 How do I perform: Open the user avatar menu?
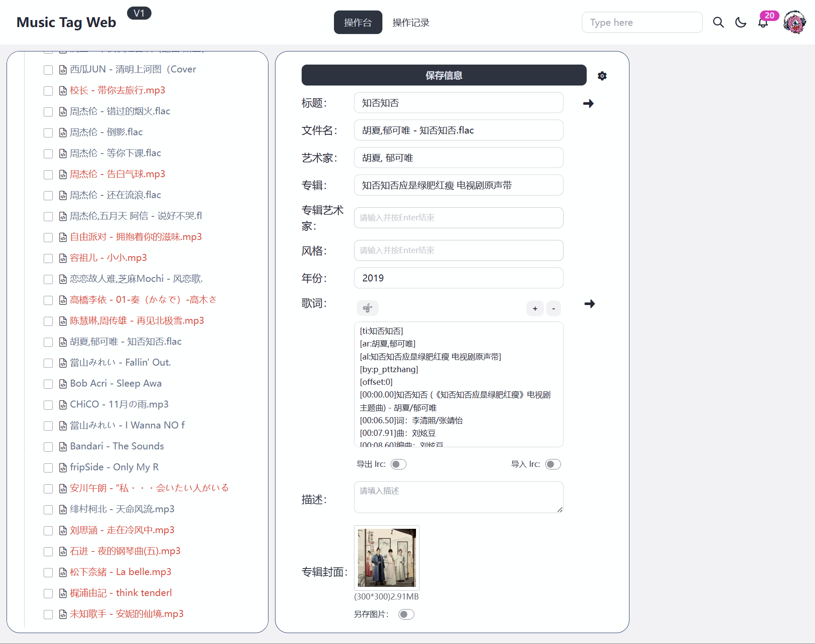[794, 22]
